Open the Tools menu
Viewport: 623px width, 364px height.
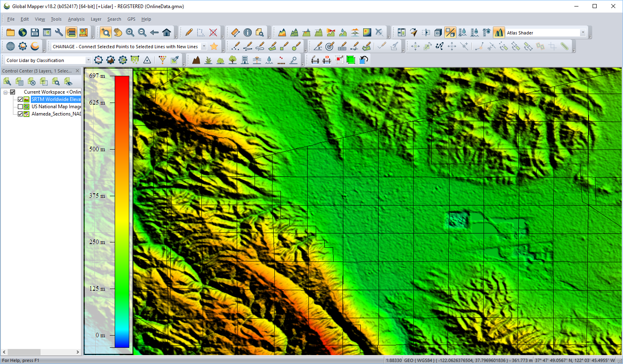point(56,19)
